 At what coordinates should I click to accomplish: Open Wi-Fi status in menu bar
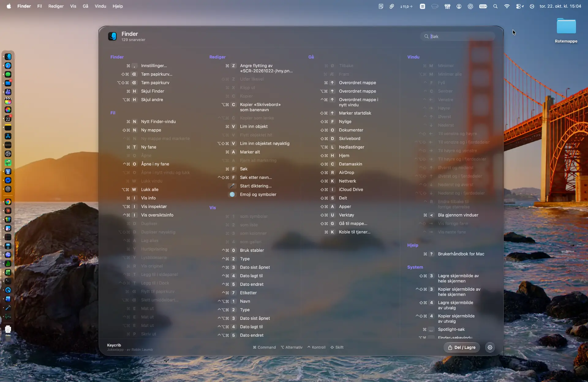(x=507, y=6)
